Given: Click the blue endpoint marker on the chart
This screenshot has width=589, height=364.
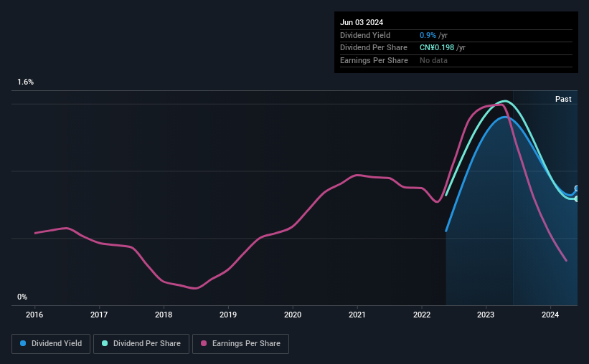Looking at the screenshot, I should pyautogui.click(x=576, y=188).
